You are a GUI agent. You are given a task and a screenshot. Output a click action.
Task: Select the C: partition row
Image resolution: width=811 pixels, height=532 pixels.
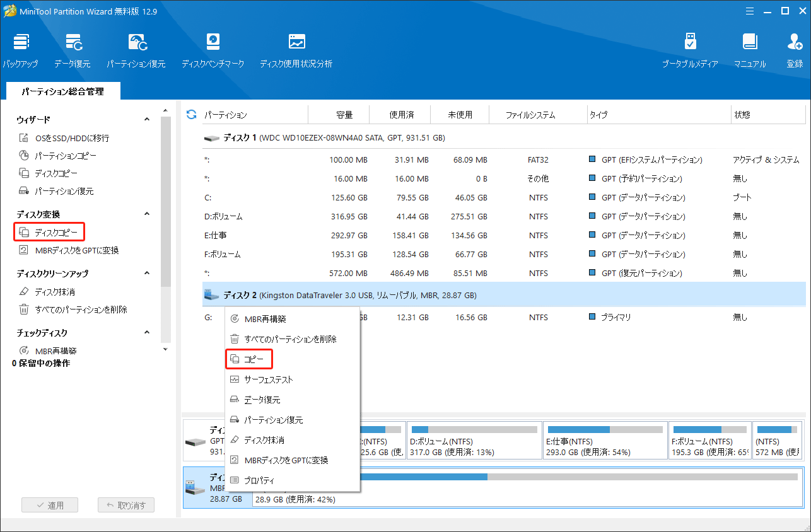pyautogui.click(x=503, y=197)
